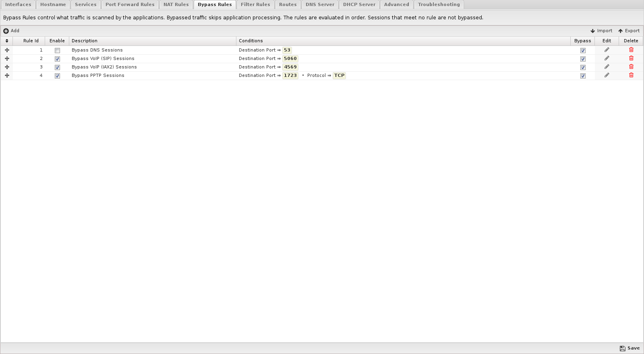Delete the Bypass DNS Sessions rule
This screenshot has height=354, width=644.
point(631,50)
